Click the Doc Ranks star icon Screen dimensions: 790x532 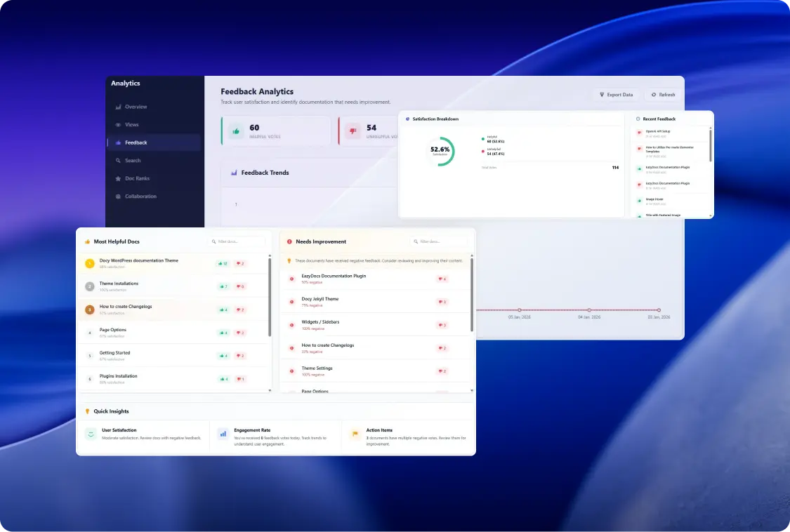118,179
